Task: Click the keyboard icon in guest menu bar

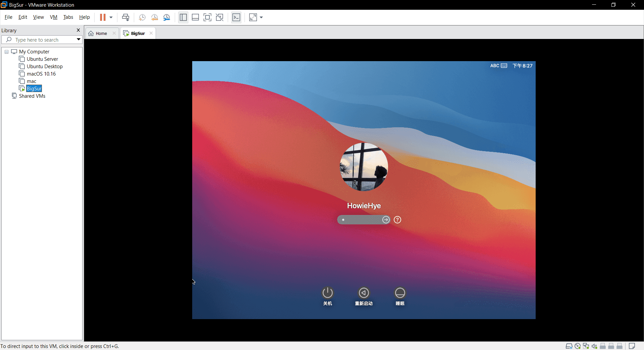Action: click(504, 66)
